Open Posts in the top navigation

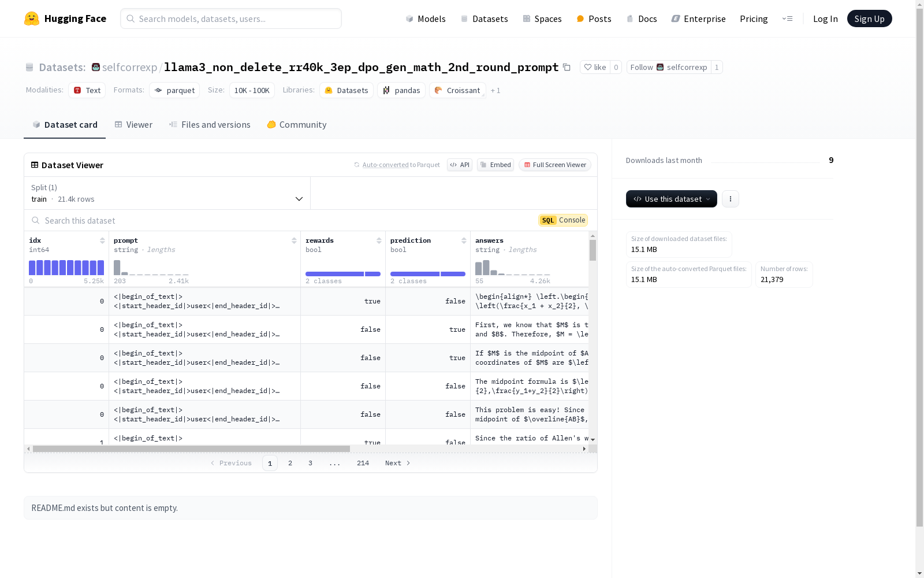click(x=594, y=18)
